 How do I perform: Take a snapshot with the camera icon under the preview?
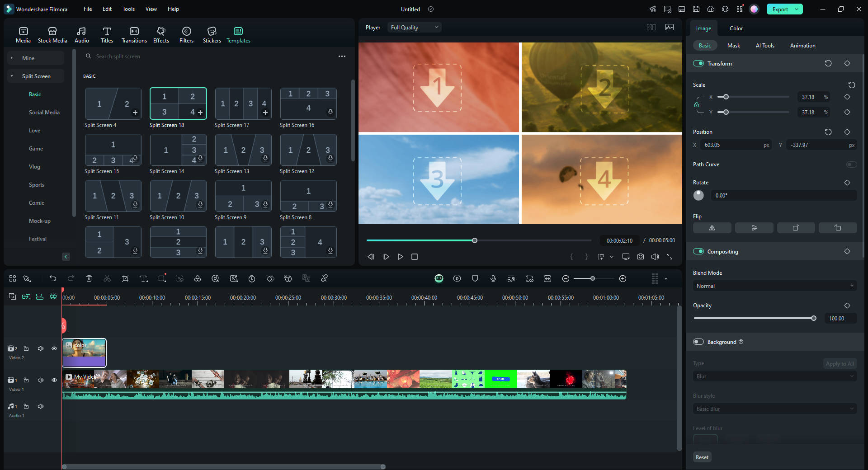(x=640, y=256)
